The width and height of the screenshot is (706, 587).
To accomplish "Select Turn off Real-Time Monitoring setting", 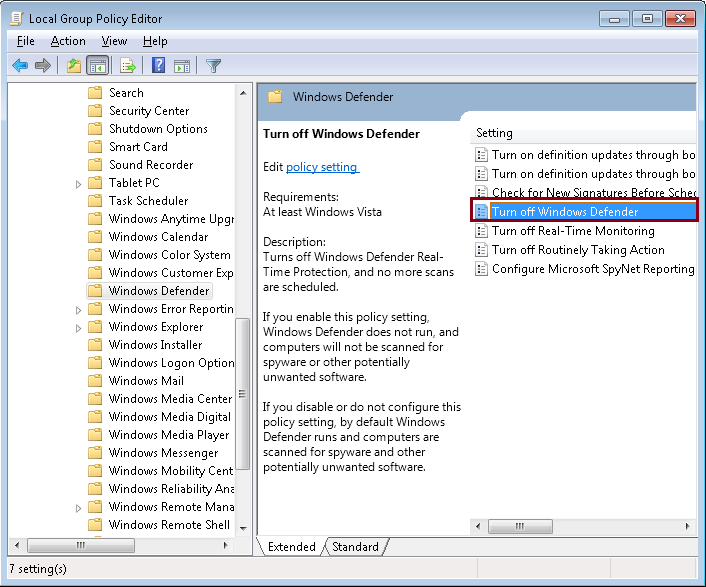I will click(x=573, y=231).
